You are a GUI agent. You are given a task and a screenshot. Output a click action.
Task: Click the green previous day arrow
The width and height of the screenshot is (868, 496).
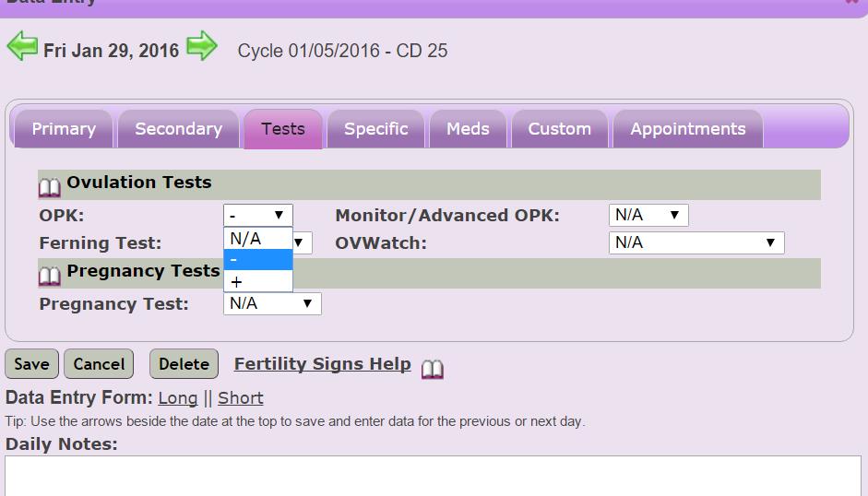point(21,46)
